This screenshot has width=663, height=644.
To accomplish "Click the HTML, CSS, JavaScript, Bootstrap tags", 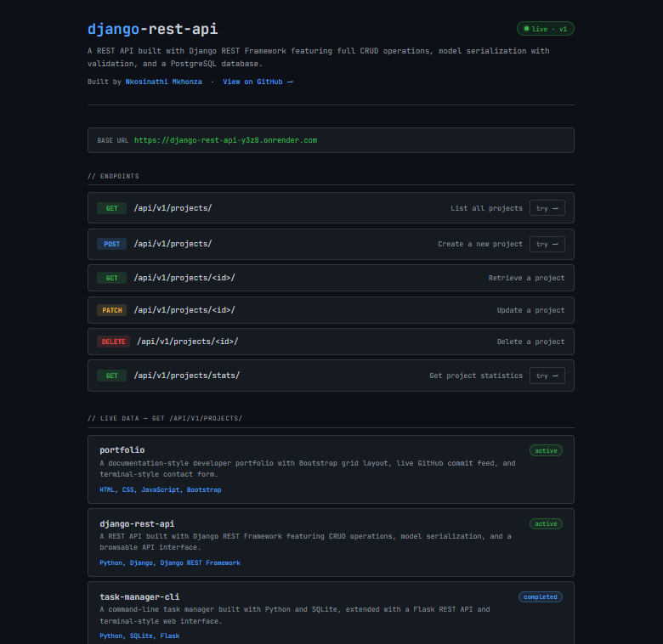I will pyautogui.click(x=161, y=489).
